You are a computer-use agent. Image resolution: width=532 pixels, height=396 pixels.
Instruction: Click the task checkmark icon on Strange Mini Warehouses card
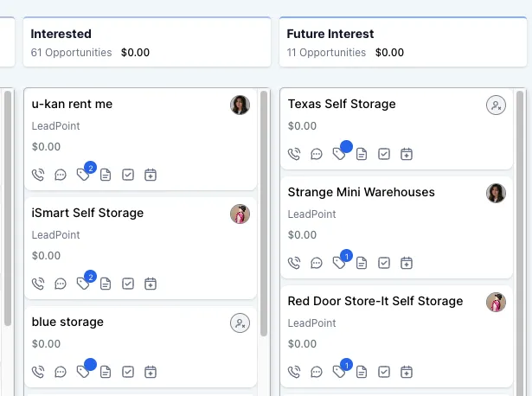click(x=384, y=263)
